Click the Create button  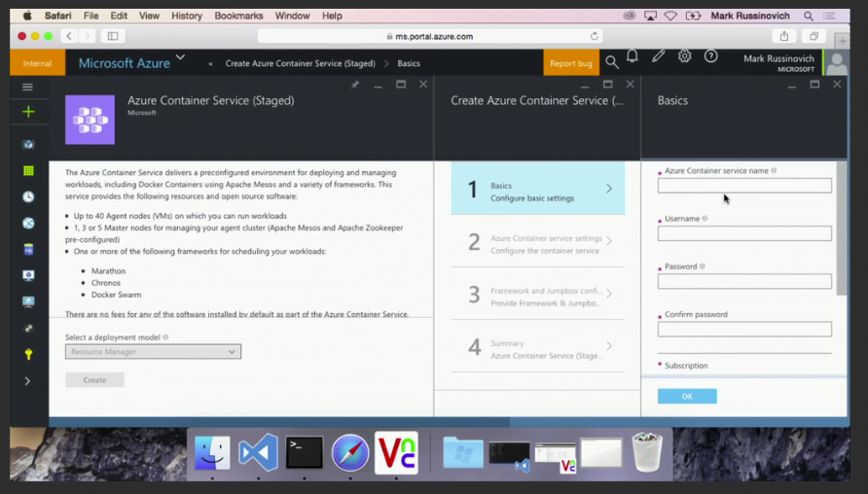(x=94, y=380)
